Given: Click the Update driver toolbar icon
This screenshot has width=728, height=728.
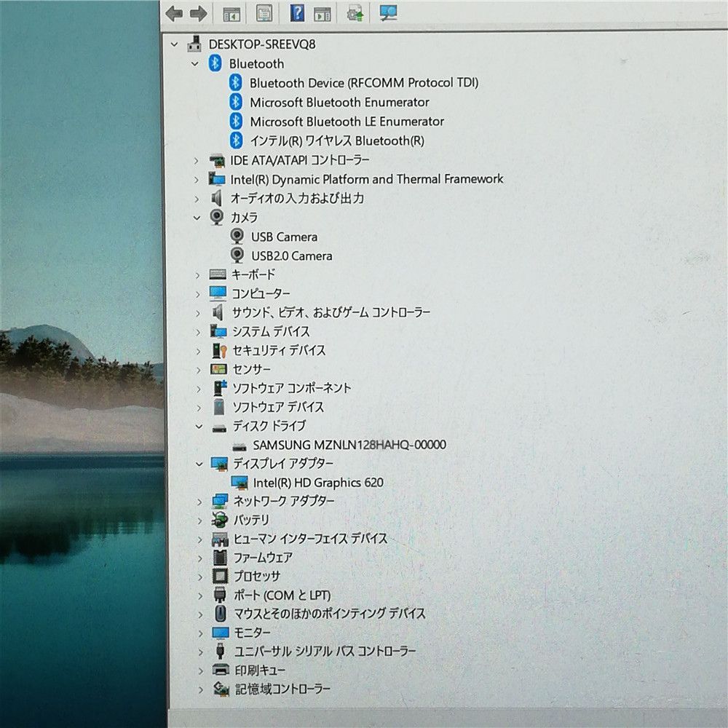Looking at the screenshot, I should pyautogui.click(x=355, y=13).
